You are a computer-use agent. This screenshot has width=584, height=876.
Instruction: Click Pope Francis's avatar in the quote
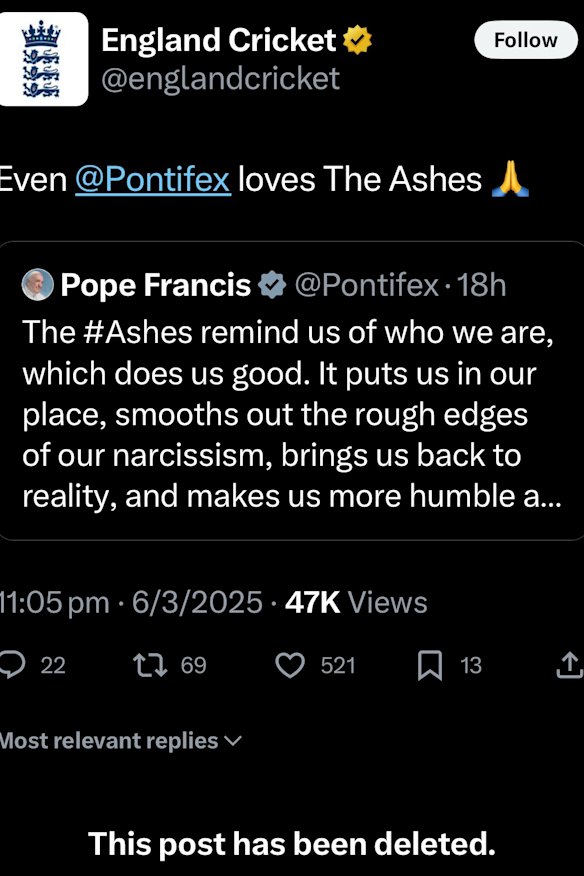[35, 284]
